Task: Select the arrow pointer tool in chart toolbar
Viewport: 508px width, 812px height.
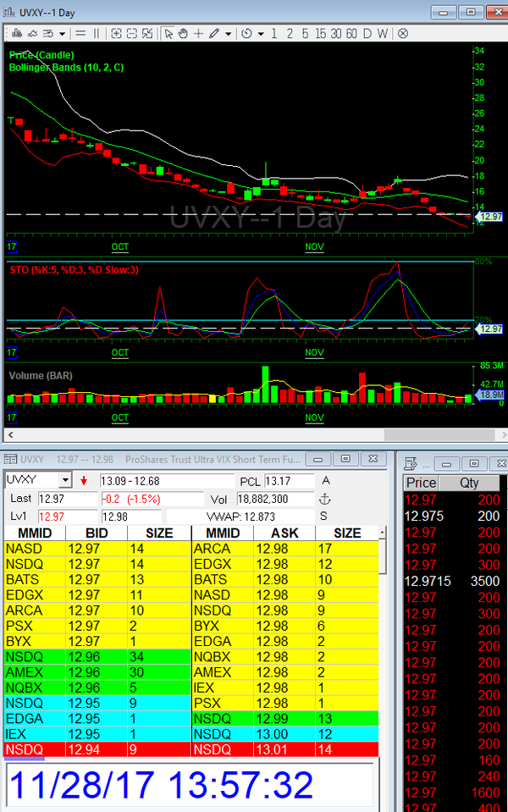Action: [168, 33]
